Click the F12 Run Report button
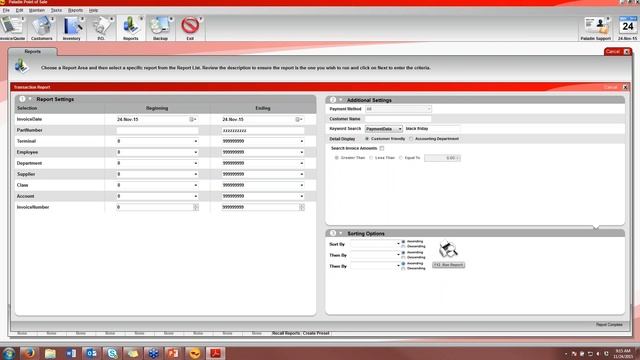The image size is (640, 360). point(448,265)
